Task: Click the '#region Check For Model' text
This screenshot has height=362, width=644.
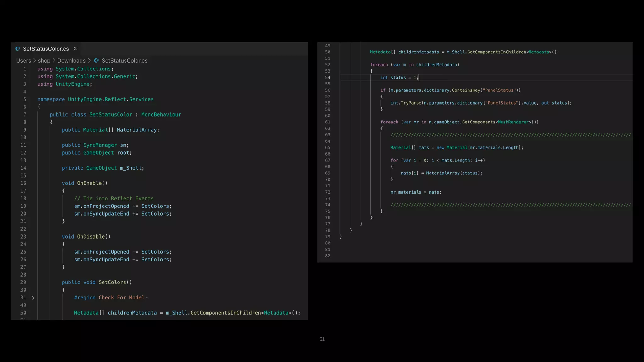Action: [x=109, y=298]
